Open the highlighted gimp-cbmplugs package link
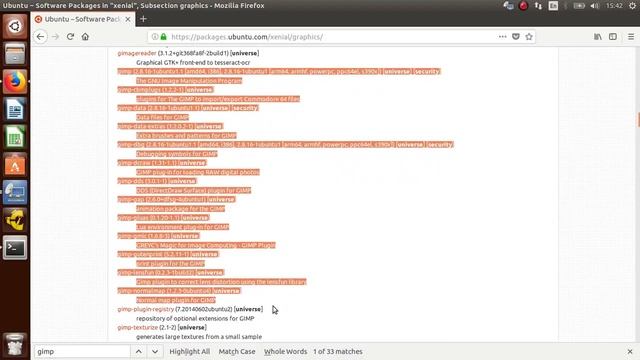This screenshot has width=640, height=360. click(x=140, y=90)
